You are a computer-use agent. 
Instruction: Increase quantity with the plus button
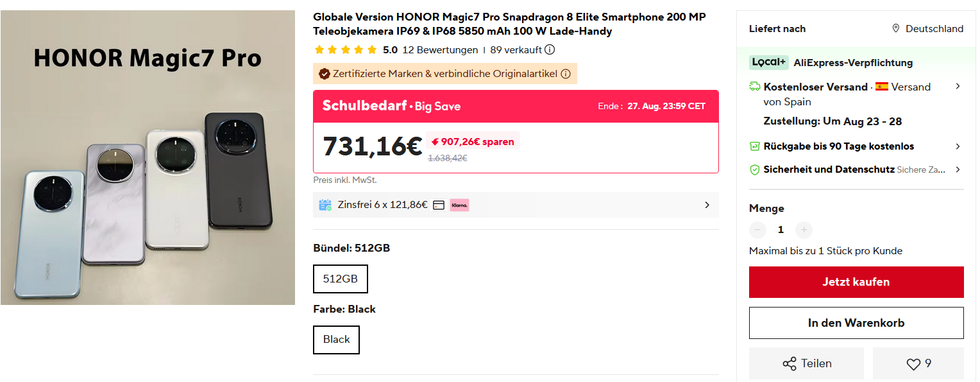coord(804,230)
